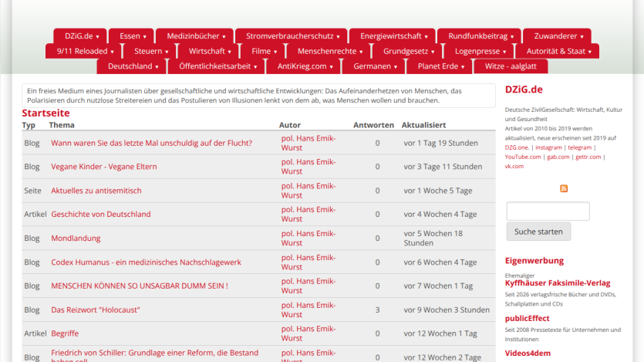Image resolution: width=644 pixels, height=362 pixels.
Task: Click the Aktualisiert column header
Action: (x=423, y=125)
